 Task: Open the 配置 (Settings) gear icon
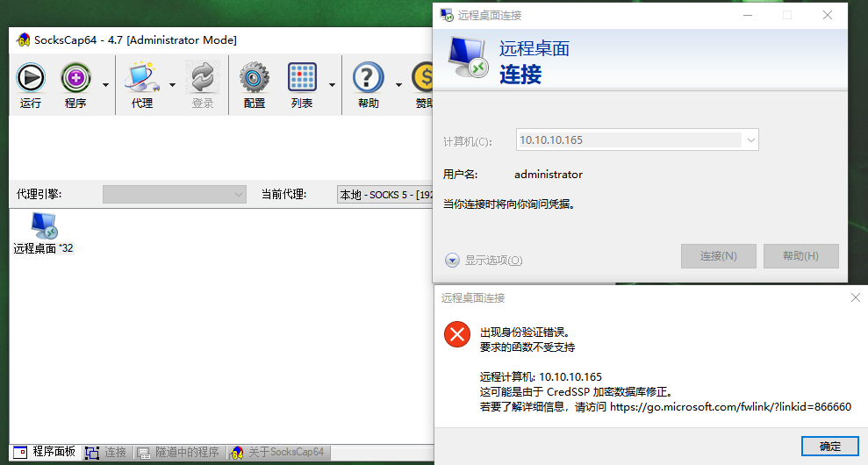click(255, 78)
